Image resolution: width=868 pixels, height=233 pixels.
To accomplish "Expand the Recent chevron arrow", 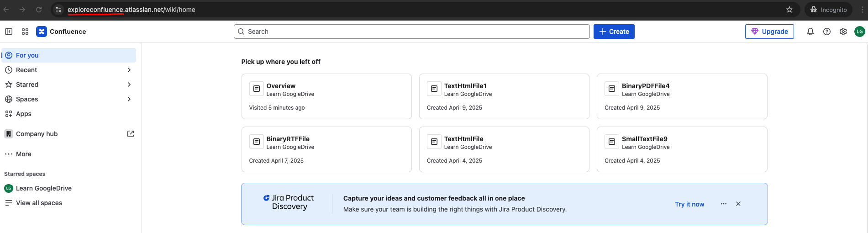I will [x=129, y=70].
